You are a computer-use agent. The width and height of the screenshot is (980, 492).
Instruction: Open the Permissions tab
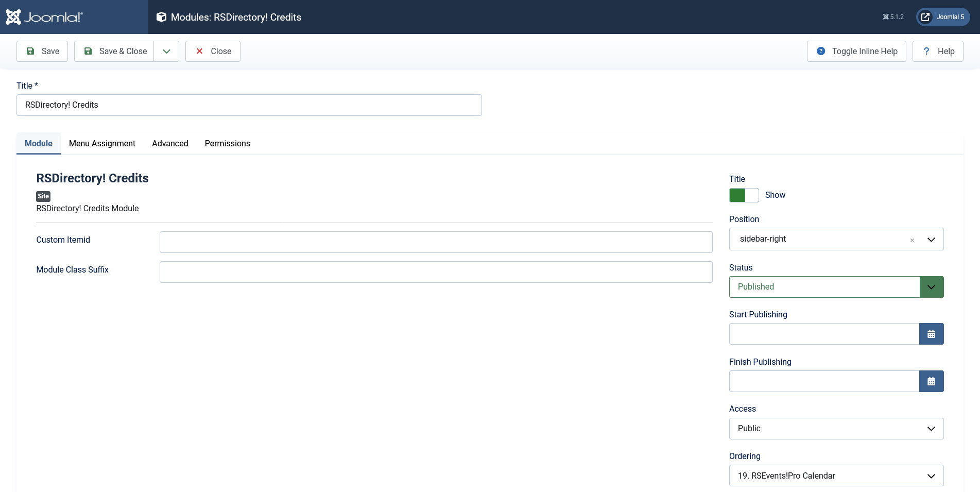click(228, 143)
